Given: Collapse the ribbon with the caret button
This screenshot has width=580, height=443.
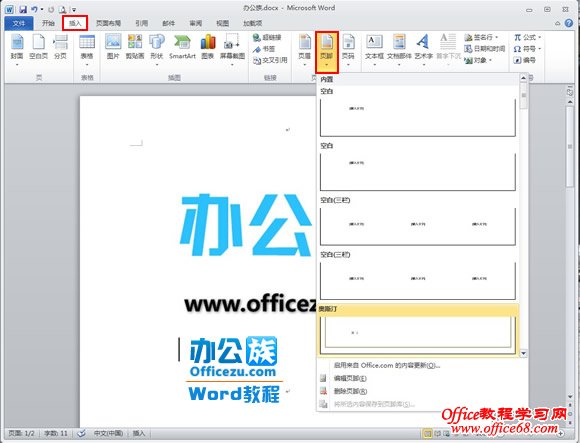Looking at the screenshot, I should 557,23.
